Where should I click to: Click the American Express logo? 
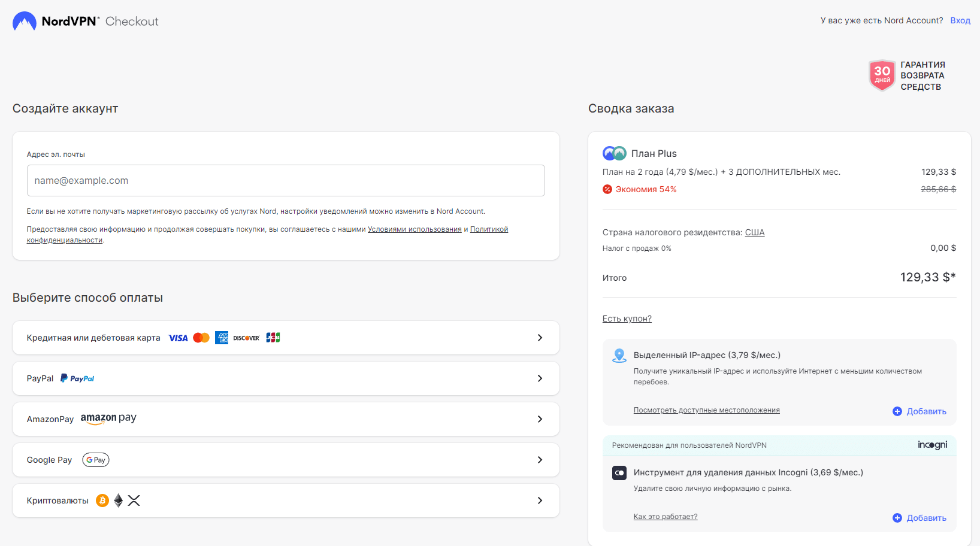[x=222, y=338]
